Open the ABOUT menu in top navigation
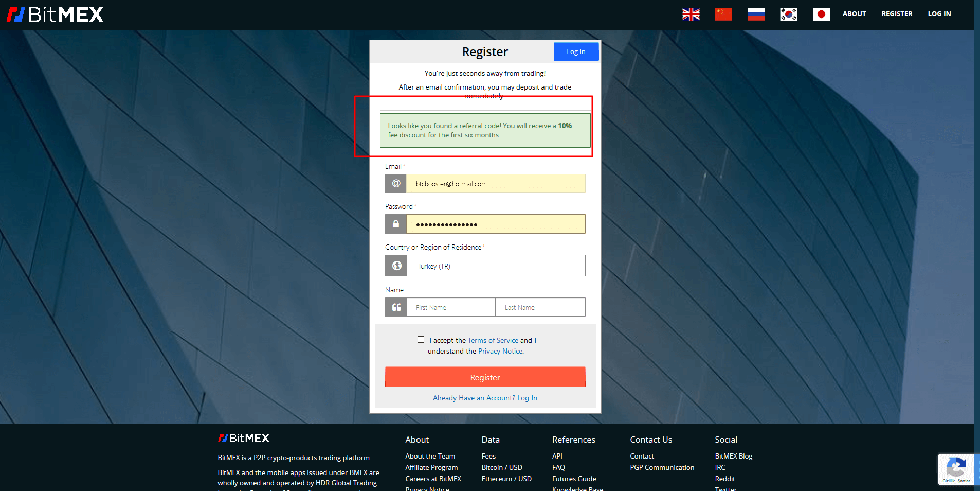Viewport: 980px width, 491px height. (854, 14)
